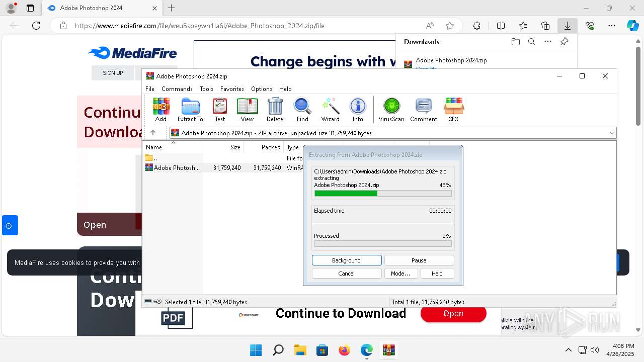Open the Help menu in WinRAR
Screen dimensions: 644x362
(285, 88)
